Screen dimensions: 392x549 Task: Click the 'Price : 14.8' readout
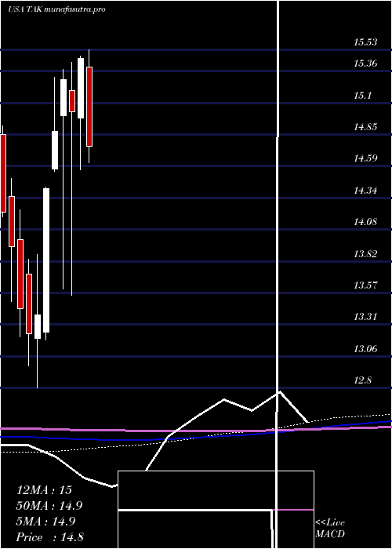49,537
